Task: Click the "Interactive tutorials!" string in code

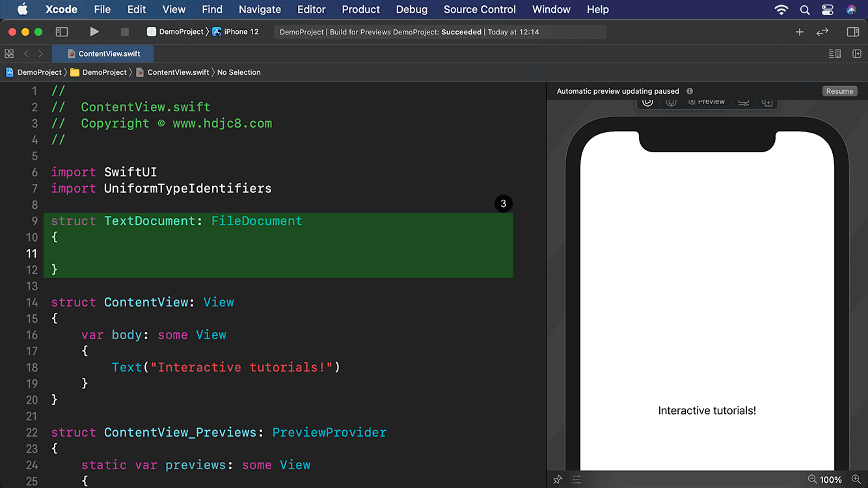Action: (242, 367)
